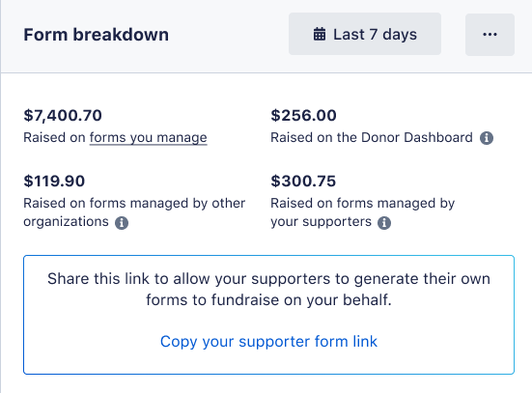Follow the forms you manage link
This screenshot has width=532, height=393.
[x=149, y=138]
